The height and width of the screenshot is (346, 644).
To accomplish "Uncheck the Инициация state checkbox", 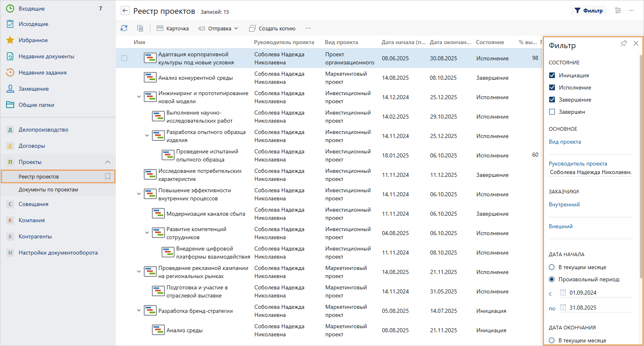I will [552, 75].
